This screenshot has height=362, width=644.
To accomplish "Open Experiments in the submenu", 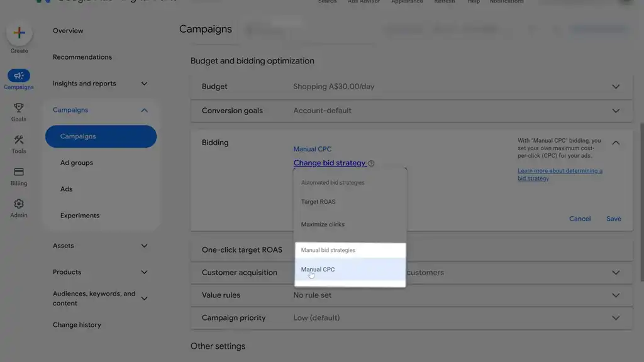I will coord(80,216).
